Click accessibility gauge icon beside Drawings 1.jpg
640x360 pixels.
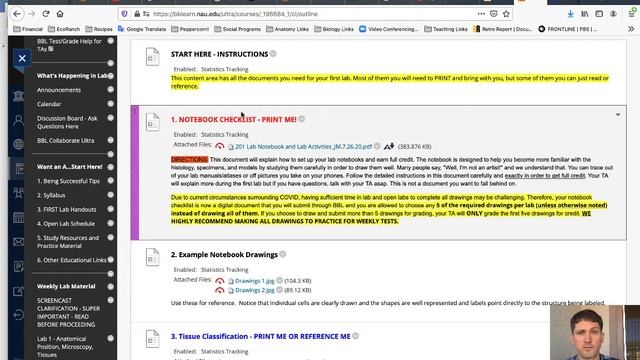(220, 281)
